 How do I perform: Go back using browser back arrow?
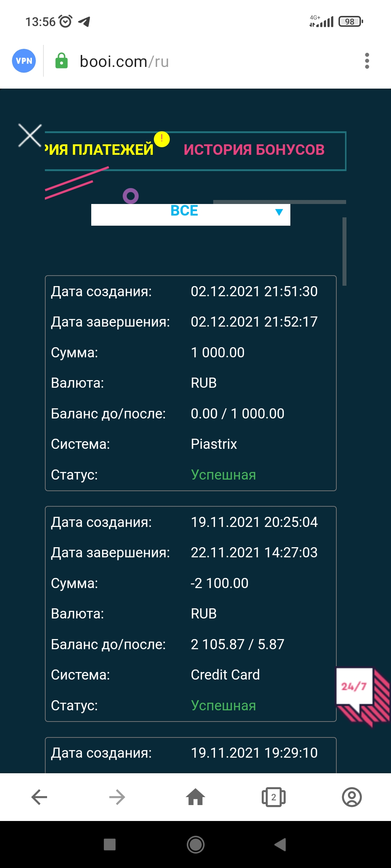[x=39, y=797]
